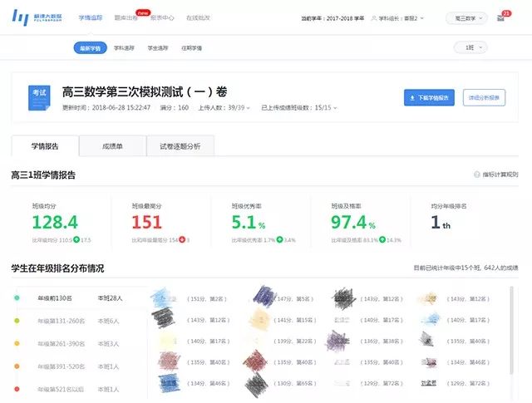Image resolution: width=532 pixels, height=403 pixels.
Task: Click the 高三1班学情报告 heading
Action: point(43,175)
